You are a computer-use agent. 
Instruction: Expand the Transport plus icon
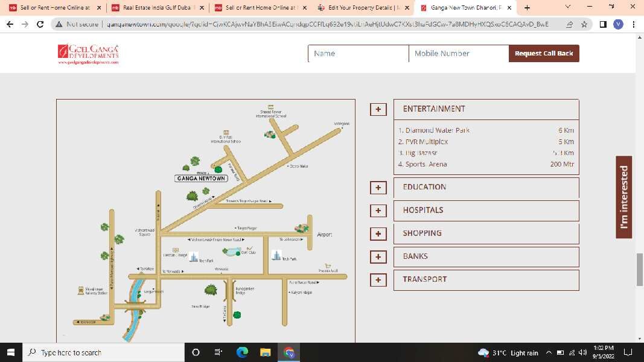coord(378,280)
